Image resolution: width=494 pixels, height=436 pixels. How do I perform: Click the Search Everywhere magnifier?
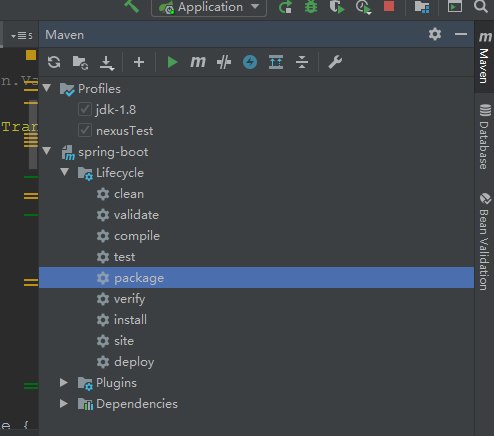tap(480, 6)
